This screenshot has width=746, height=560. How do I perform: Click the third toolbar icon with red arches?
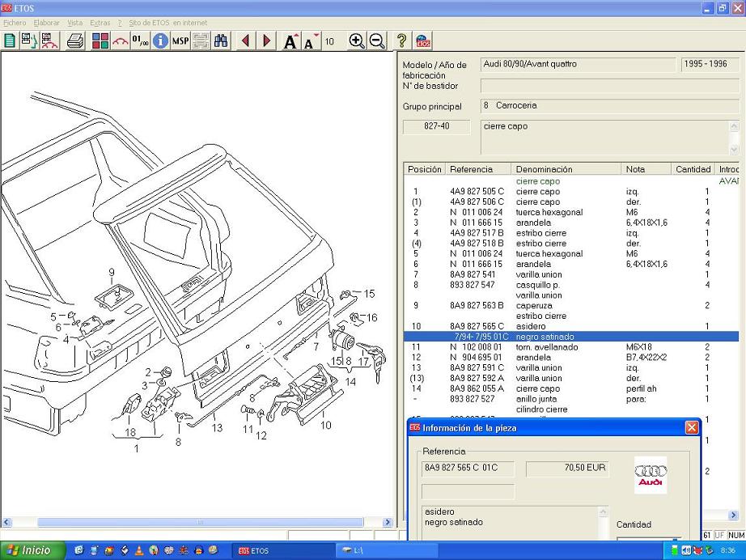(x=49, y=41)
